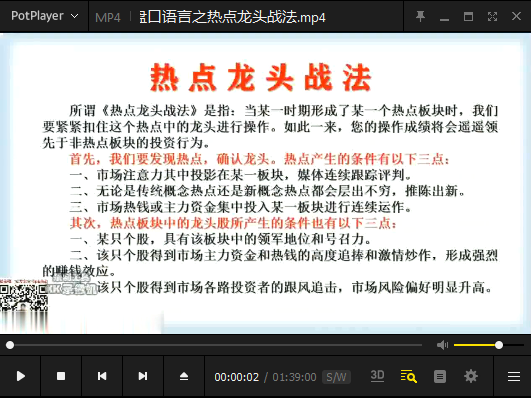Mute audio via the speaker icon

442,345
